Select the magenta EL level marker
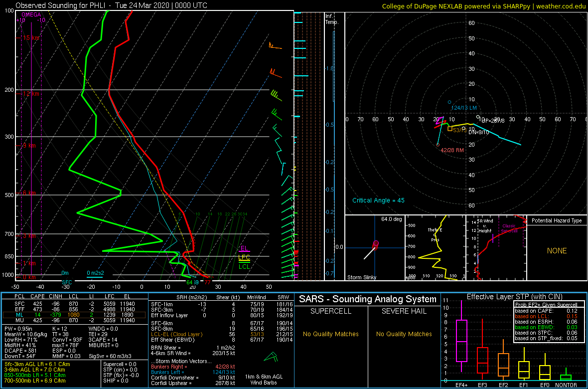 tap(244, 248)
